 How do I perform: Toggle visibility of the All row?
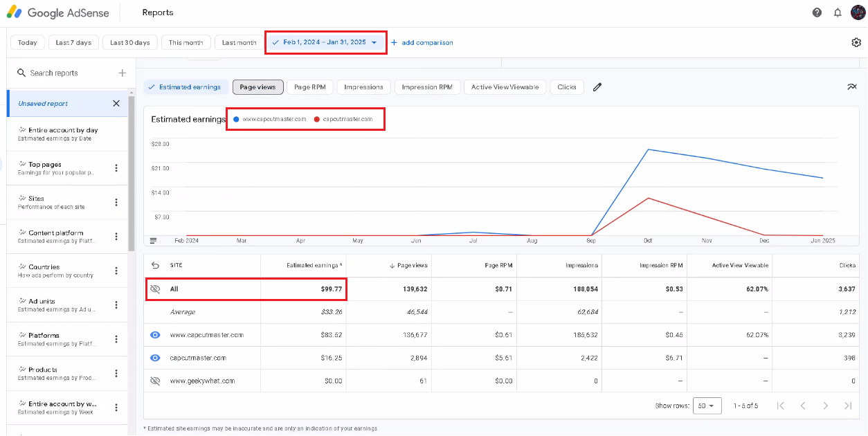[155, 289]
